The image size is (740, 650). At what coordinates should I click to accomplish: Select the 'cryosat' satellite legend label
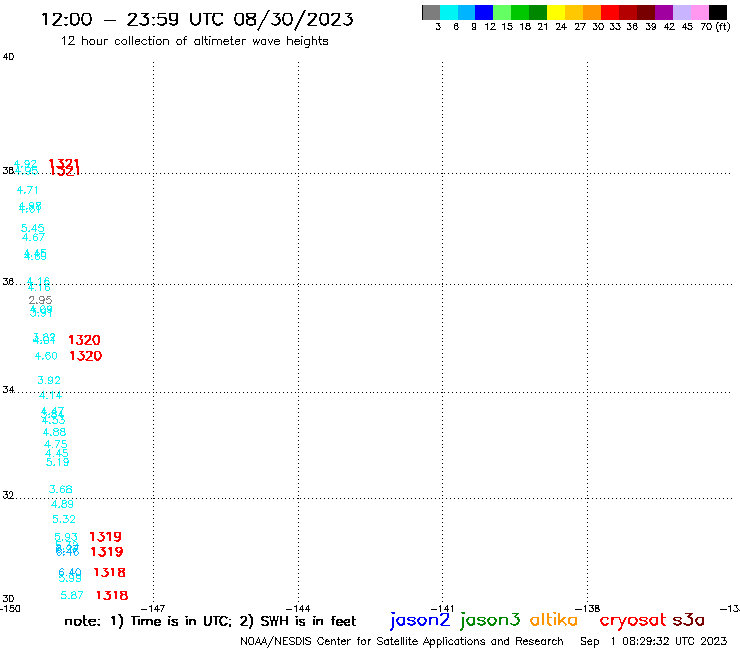(633, 620)
